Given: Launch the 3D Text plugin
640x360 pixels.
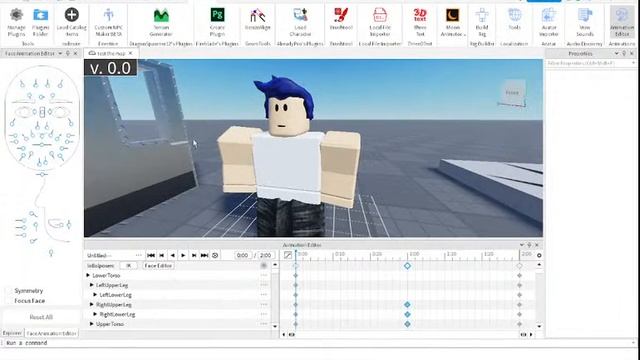Looking at the screenshot, I should coord(420,22).
